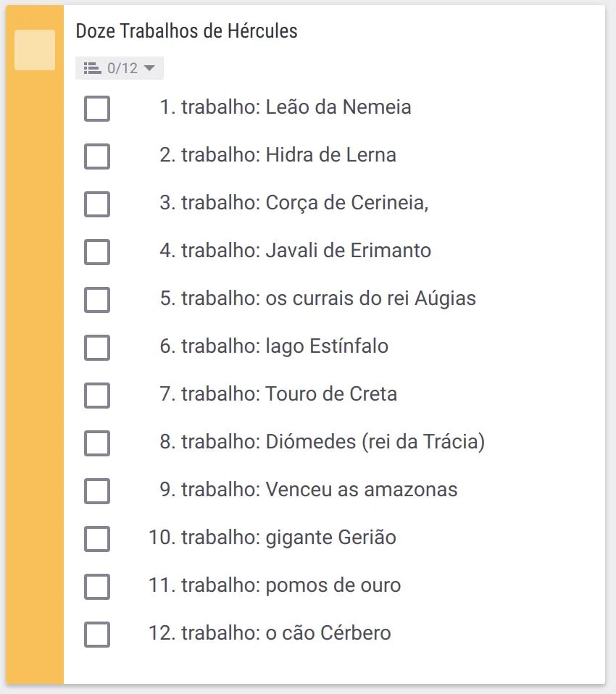Tick the Hidra de Lerna checkbox
Screen dimensions: 616x694
[97, 156]
